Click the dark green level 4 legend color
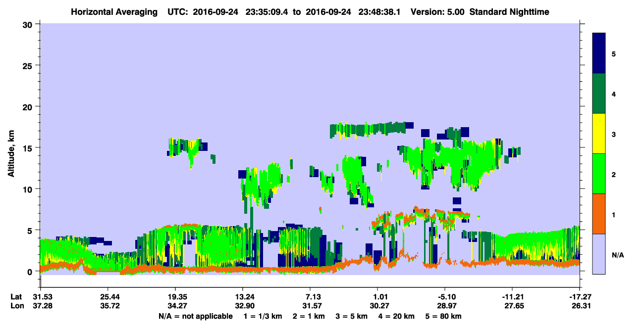 599,94
